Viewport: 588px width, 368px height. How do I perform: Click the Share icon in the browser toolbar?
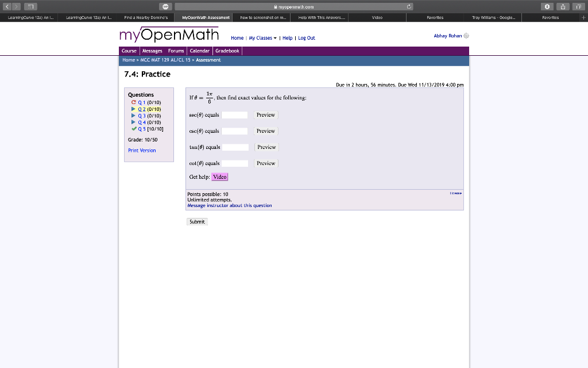pyautogui.click(x=564, y=6)
